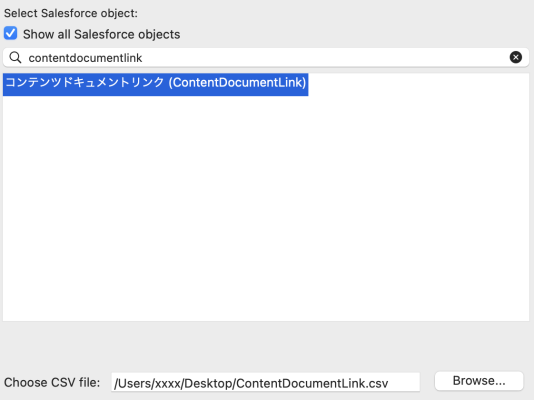Click white space right of the highlighted row
This screenshot has width=534, height=400.
[x=419, y=84]
